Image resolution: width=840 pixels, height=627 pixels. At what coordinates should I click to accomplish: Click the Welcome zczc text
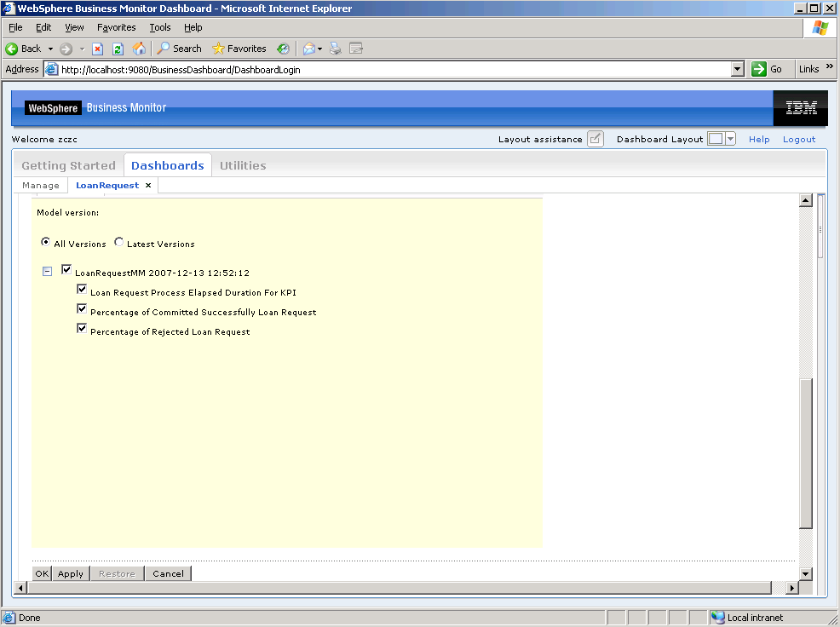coord(44,140)
